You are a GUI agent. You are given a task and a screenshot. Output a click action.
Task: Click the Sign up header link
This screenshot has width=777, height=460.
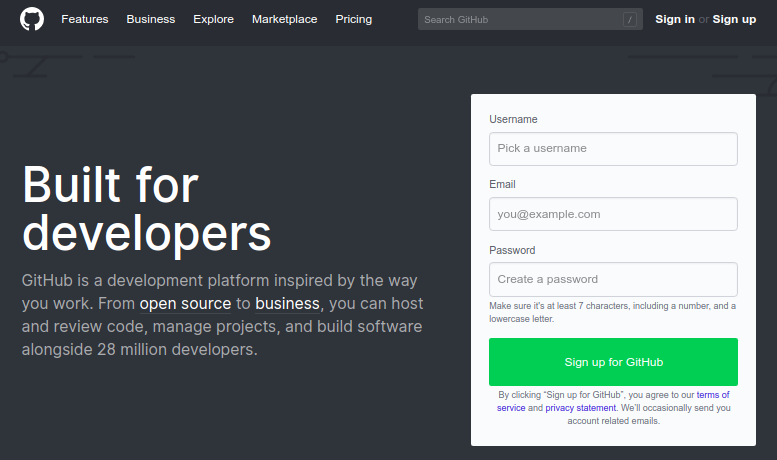(734, 19)
